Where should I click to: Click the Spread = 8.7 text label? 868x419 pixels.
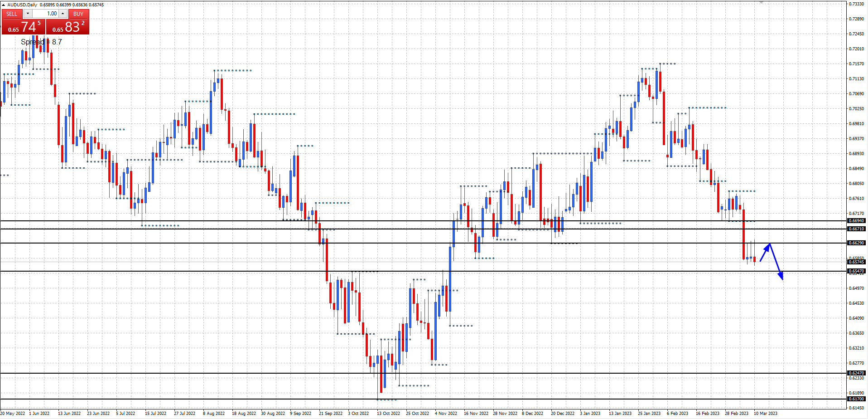(x=41, y=42)
